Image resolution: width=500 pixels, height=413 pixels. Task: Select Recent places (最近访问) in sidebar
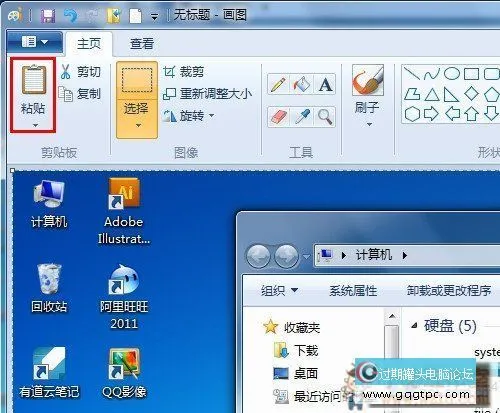click(307, 396)
